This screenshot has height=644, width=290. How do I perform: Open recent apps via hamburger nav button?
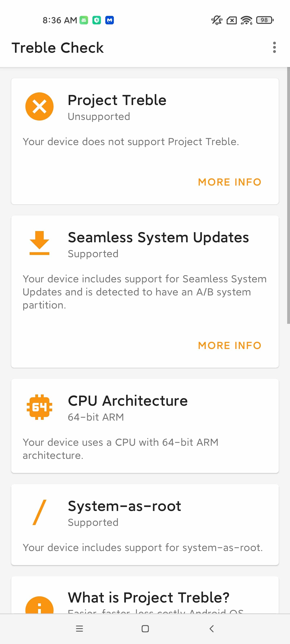tap(79, 629)
